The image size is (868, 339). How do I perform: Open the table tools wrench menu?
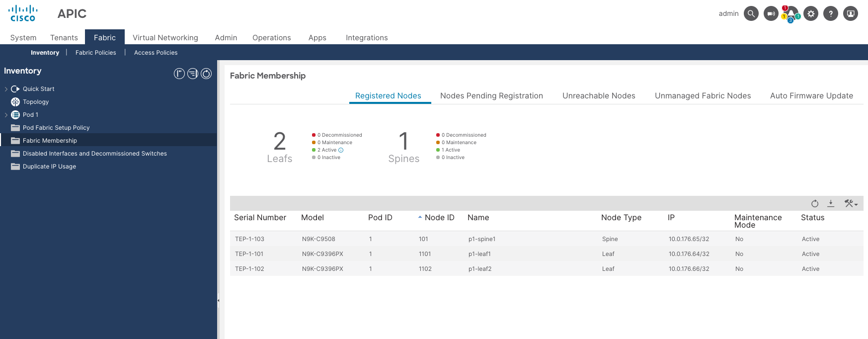click(x=851, y=203)
